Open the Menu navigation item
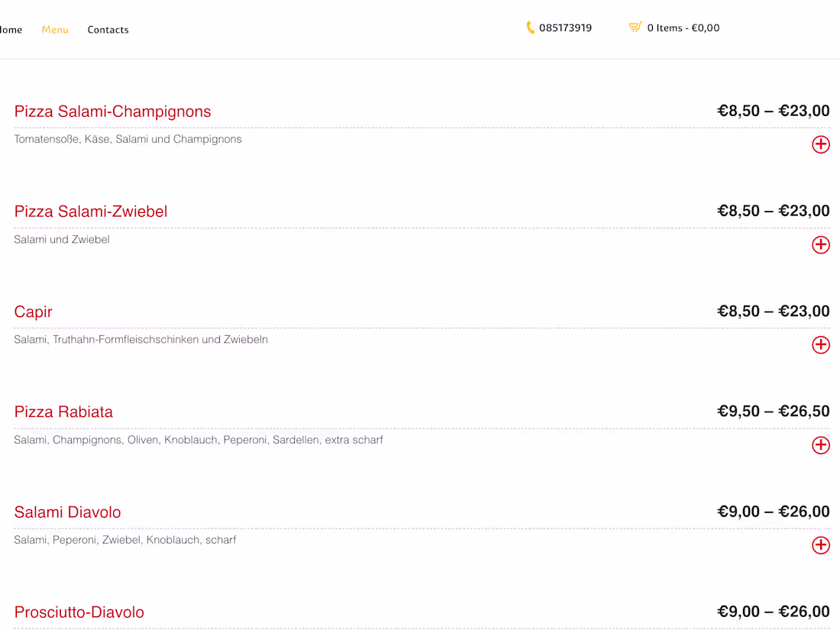This screenshot has width=840, height=630. point(55,30)
